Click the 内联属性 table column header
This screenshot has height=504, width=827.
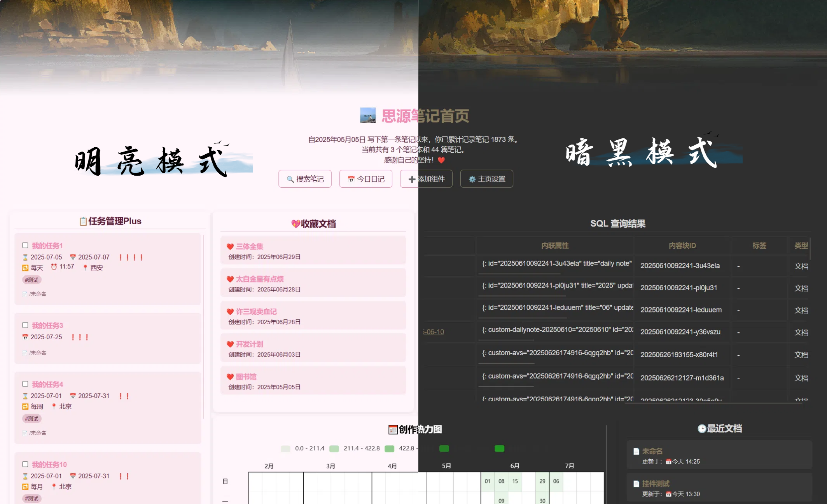[x=555, y=246]
